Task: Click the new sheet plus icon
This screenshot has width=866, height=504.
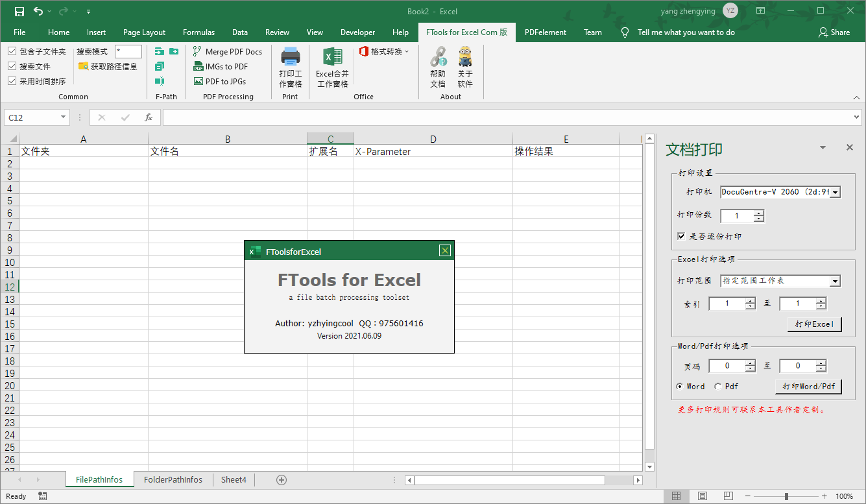Action: click(x=282, y=480)
